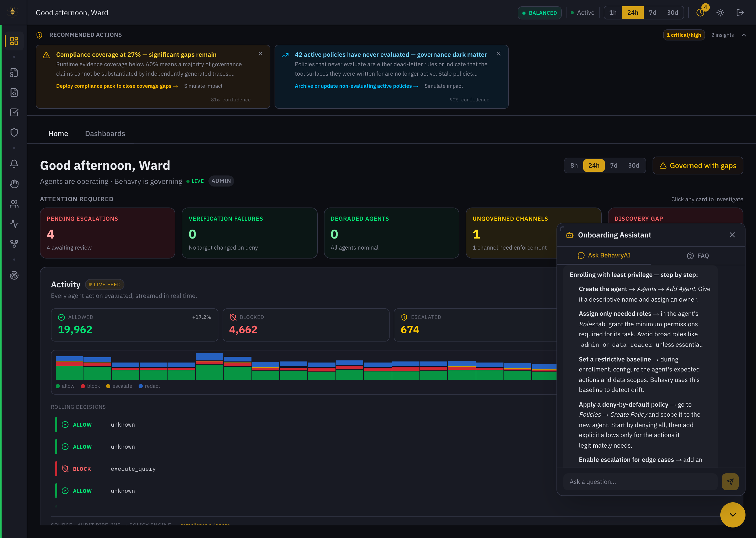Click the LIVE FEED badge

(104, 284)
